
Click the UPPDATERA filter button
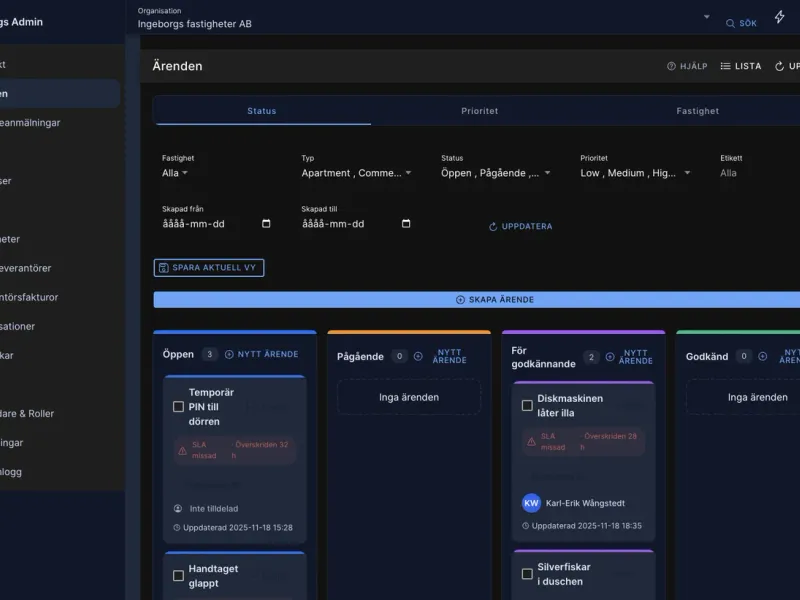[520, 226]
